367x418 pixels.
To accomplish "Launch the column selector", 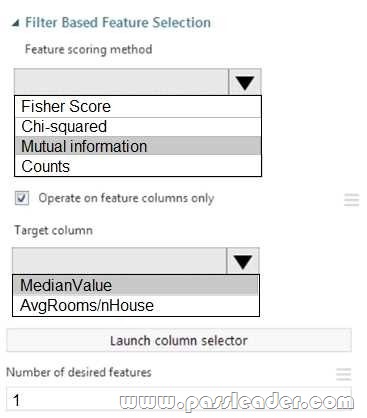I will click(179, 341).
